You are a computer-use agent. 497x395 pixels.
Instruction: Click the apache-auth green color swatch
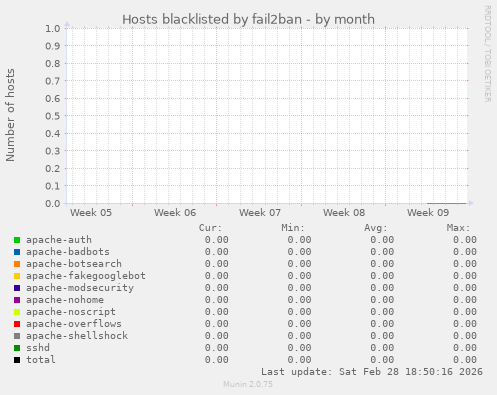point(17,240)
